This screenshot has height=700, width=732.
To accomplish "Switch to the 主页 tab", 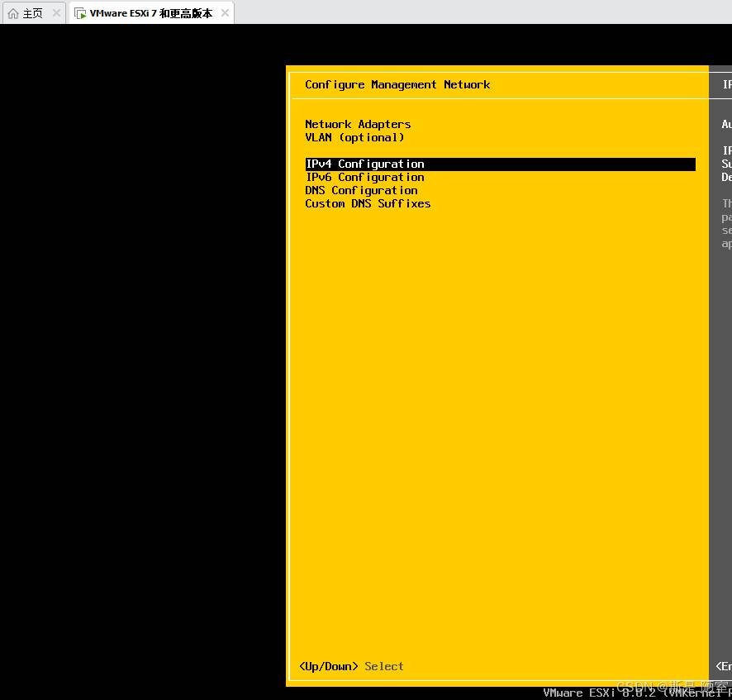I will pyautogui.click(x=32, y=13).
